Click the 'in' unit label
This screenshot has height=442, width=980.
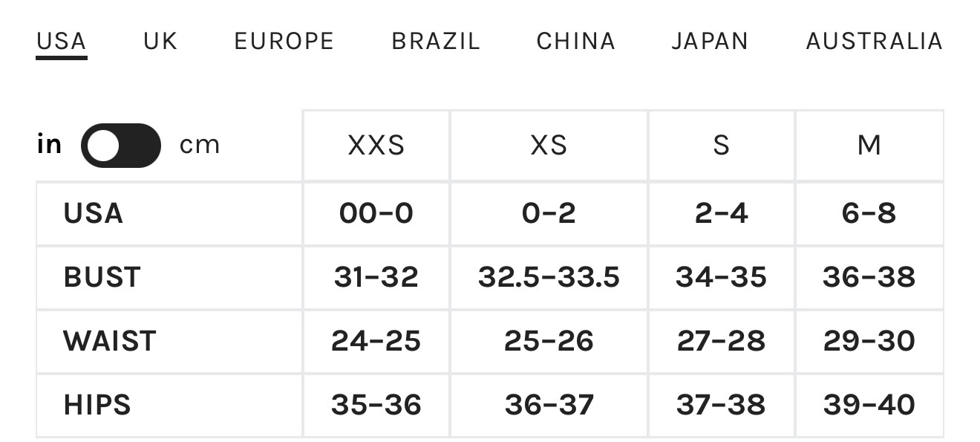(x=49, y=143)
